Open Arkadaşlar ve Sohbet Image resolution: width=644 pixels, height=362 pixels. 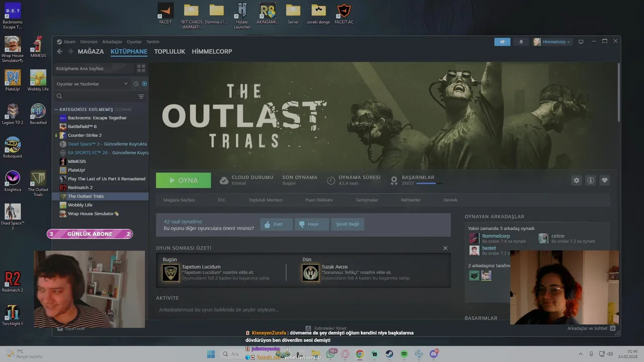coord(591,328)
